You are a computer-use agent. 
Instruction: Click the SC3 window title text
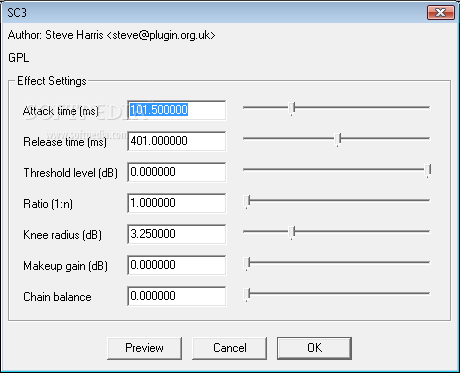tap(17, 13)
